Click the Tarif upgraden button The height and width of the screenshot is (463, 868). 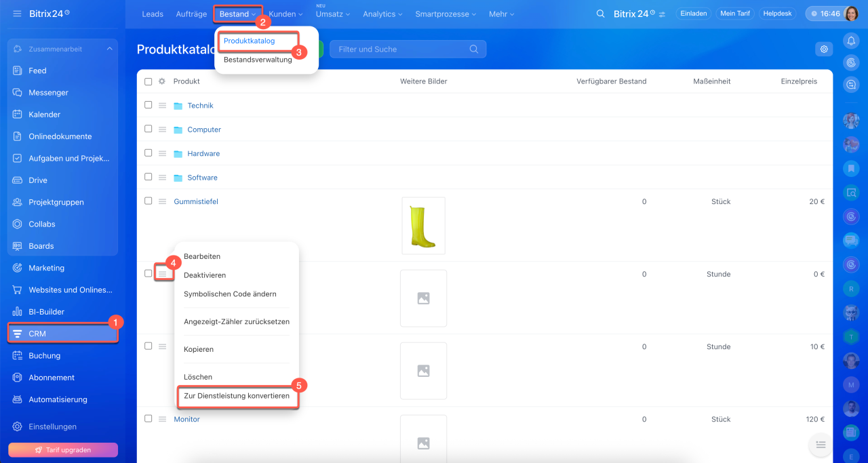(63, 450)
